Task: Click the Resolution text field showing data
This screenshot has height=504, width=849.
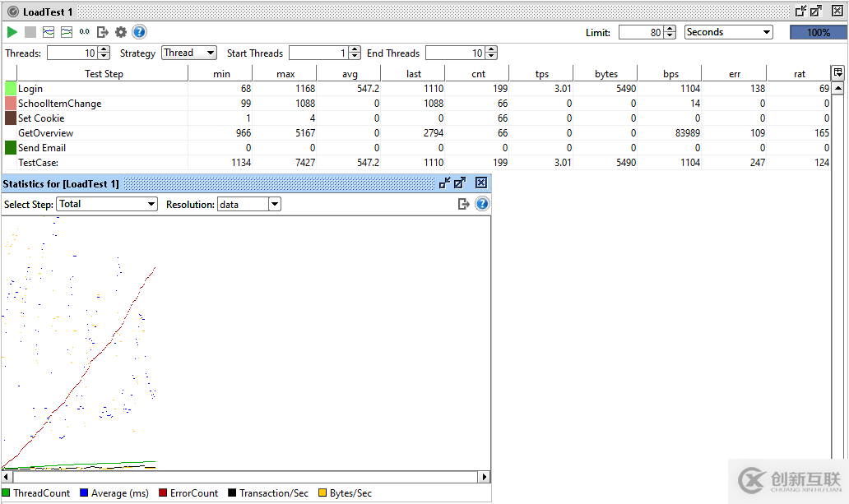Action: (244, 204)
